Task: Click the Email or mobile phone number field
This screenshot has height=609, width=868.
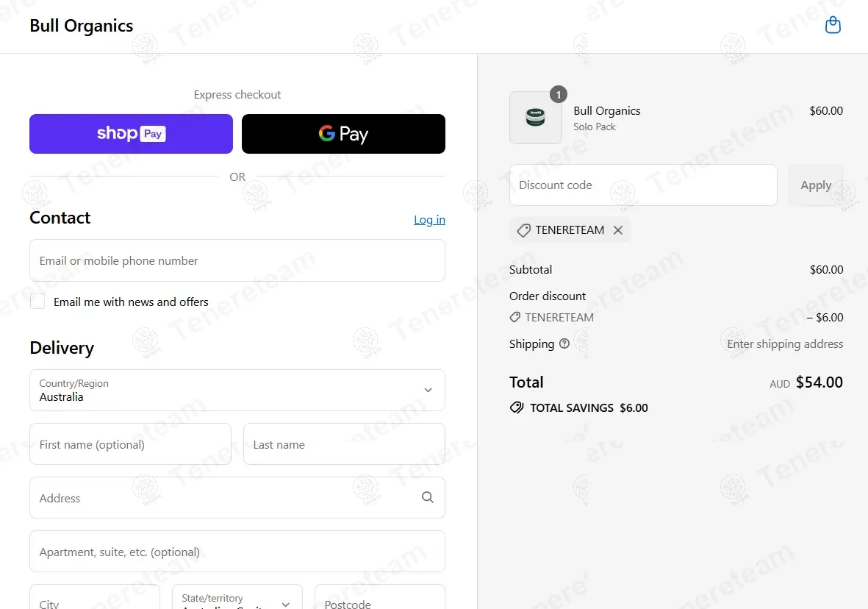Action: 237,260
